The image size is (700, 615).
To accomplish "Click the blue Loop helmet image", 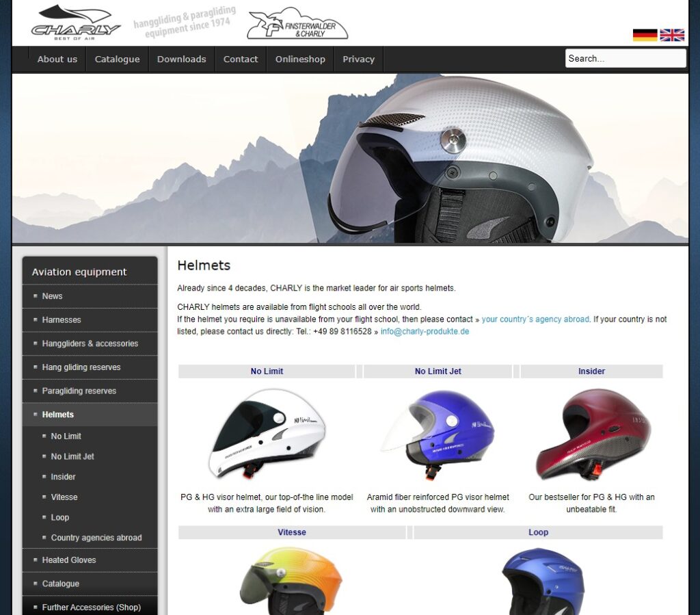I will [x=542, y=581].
